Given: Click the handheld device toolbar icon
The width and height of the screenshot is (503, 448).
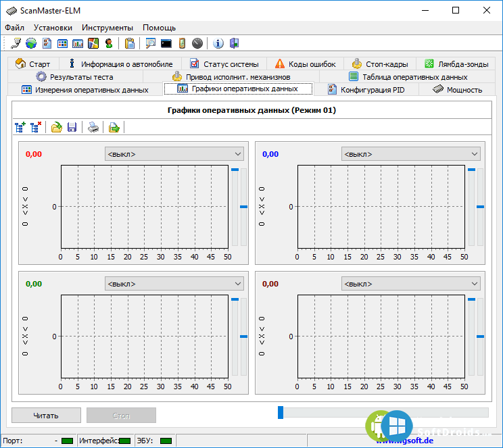Looking at the screenshot, I should (x=182, y=43).
